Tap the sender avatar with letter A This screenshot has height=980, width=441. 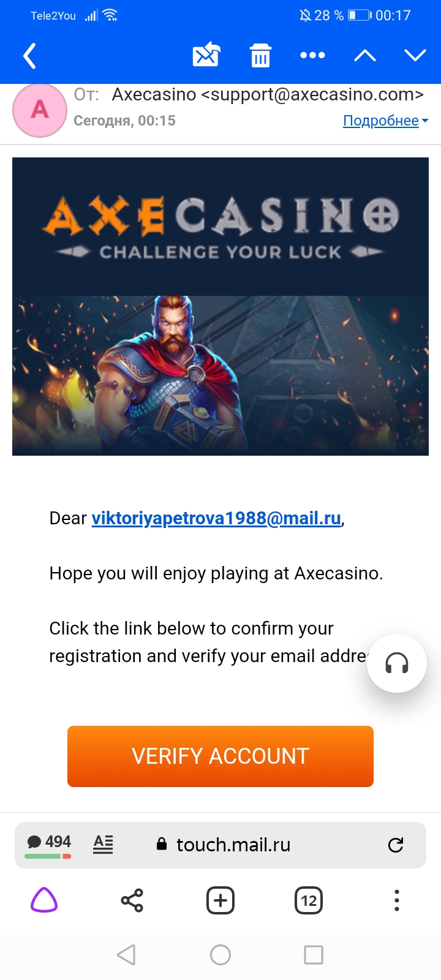pos(40,110)
